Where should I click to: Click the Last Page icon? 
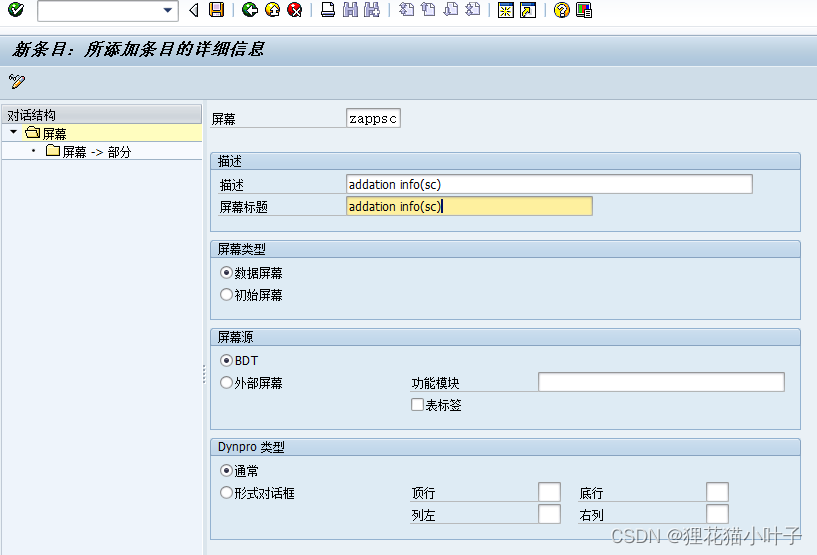coord(472,9)
